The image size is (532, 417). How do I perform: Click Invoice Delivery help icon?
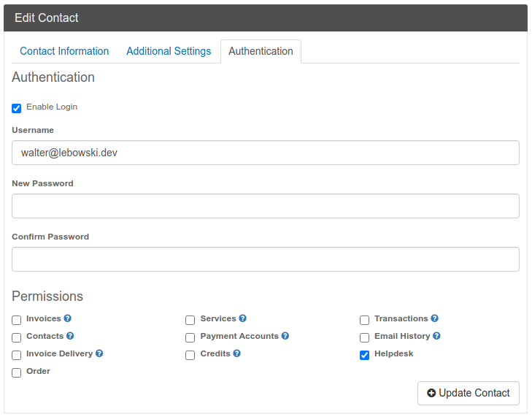tap(99, 353)
